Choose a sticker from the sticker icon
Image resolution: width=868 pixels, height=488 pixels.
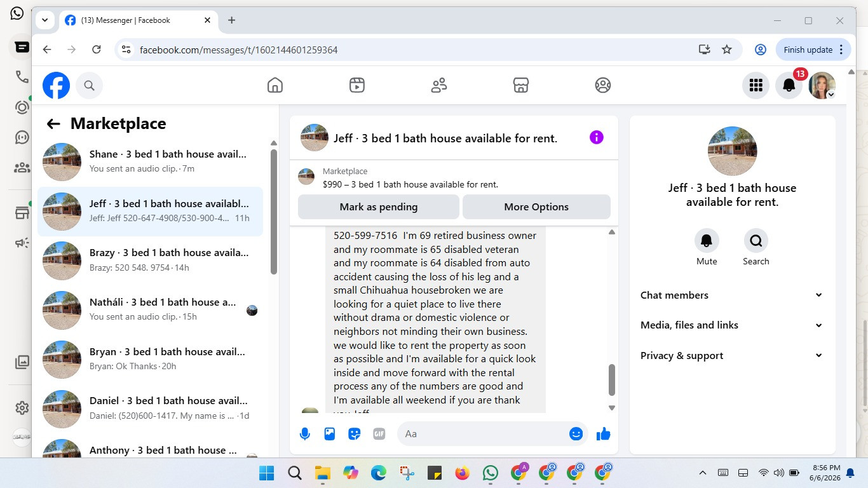click(355, 434)
